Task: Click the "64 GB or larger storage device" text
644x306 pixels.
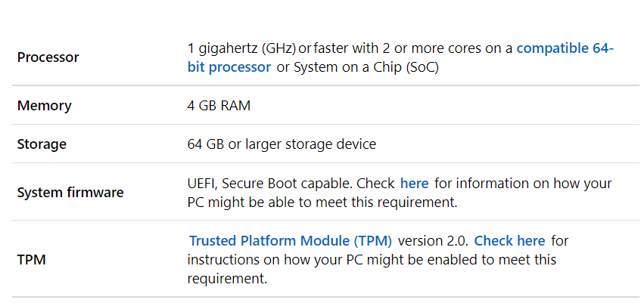Action: click(x=282, y=144)
